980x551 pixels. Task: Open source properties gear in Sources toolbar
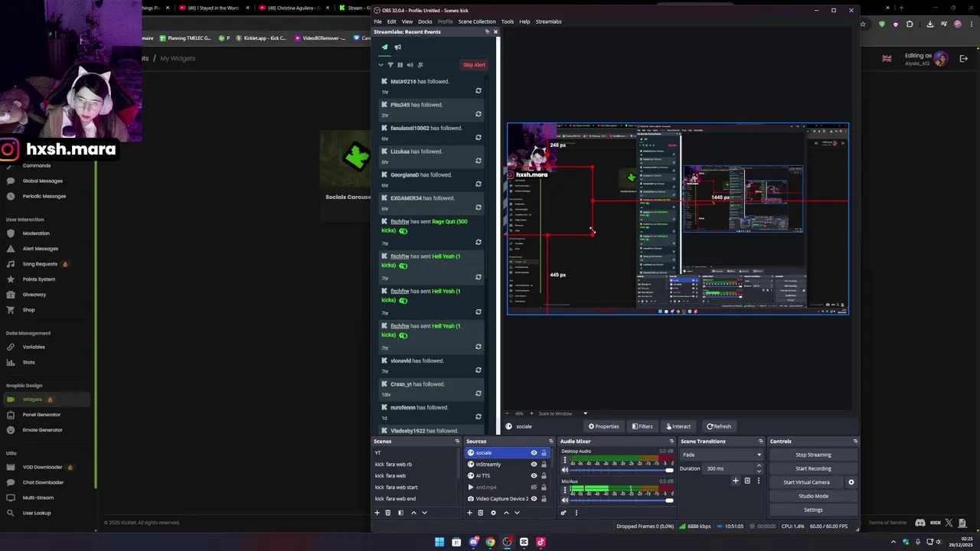tap(493, 513)
